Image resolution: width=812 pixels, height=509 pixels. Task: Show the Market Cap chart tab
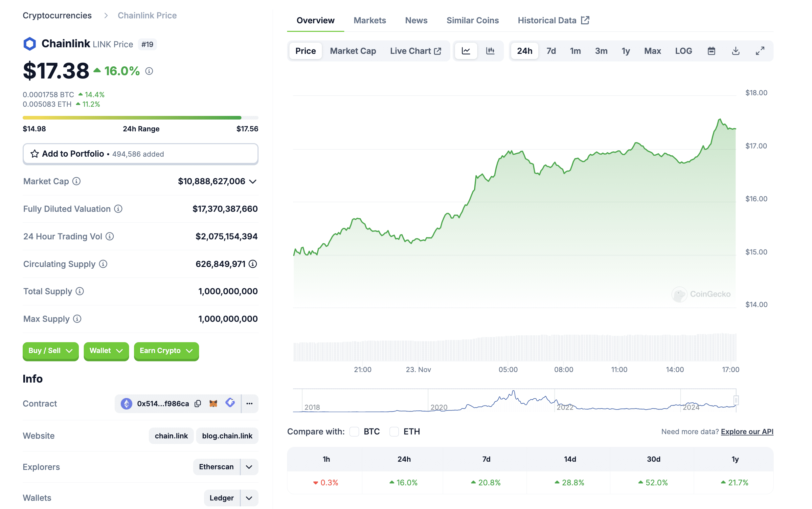click(x=353, y=51)
